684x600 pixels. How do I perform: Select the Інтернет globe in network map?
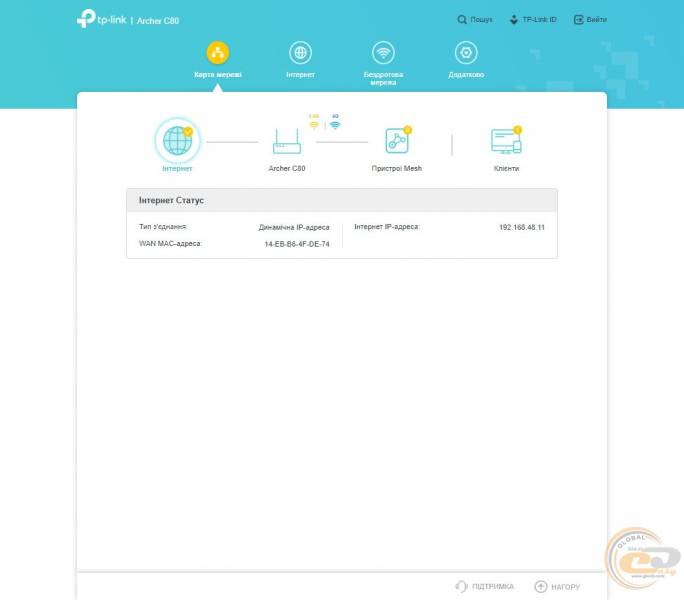[x=177, y=141]
